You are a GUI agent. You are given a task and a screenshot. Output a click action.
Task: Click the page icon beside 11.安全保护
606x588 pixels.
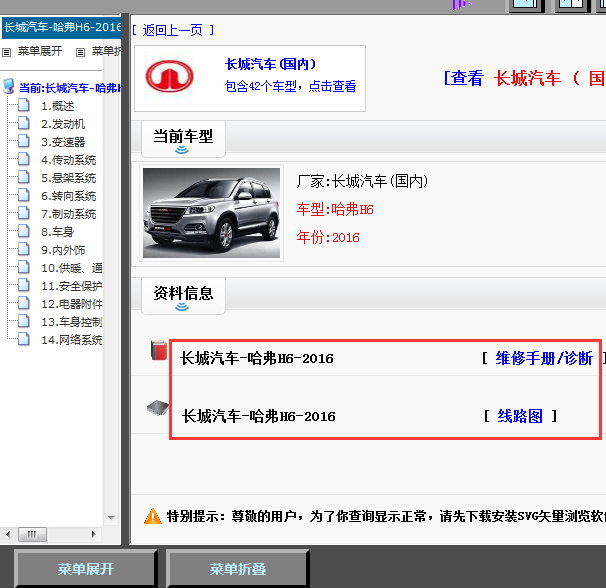[24, 285]
